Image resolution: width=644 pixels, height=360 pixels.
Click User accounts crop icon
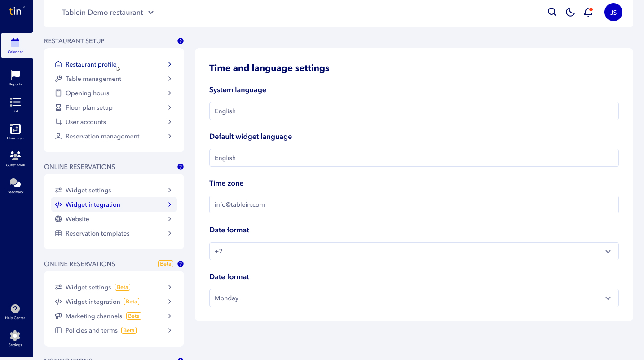58,122
